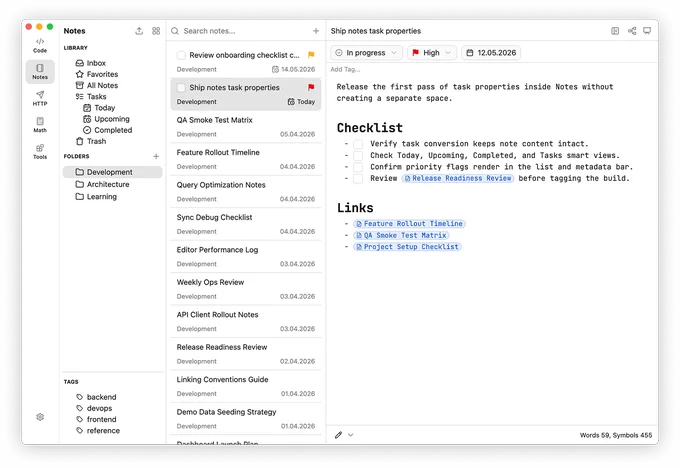Tick Verify task conversion checklist item
The height and width of the screenshot is (468, 680).
pos(358,144)
